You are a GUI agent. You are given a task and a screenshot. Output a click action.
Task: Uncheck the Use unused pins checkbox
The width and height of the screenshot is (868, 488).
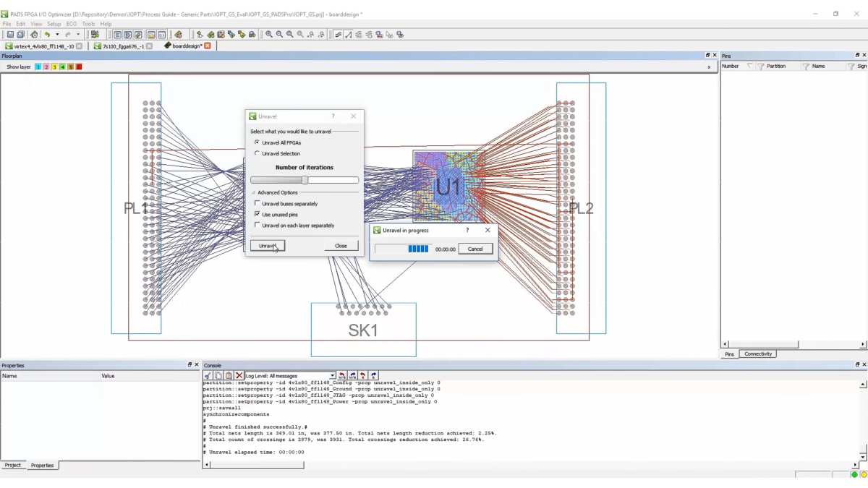click(257, 215)
